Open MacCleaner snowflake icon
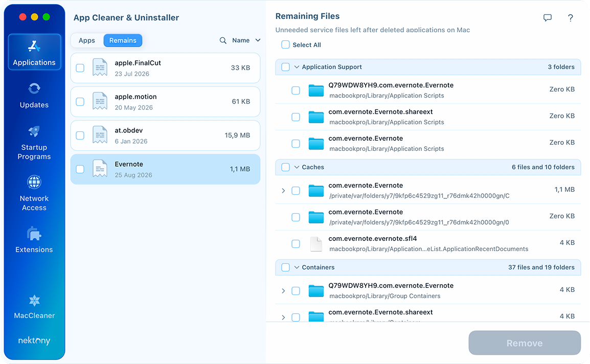The height and width of the screenshot is (364, 590). point(34,301)
